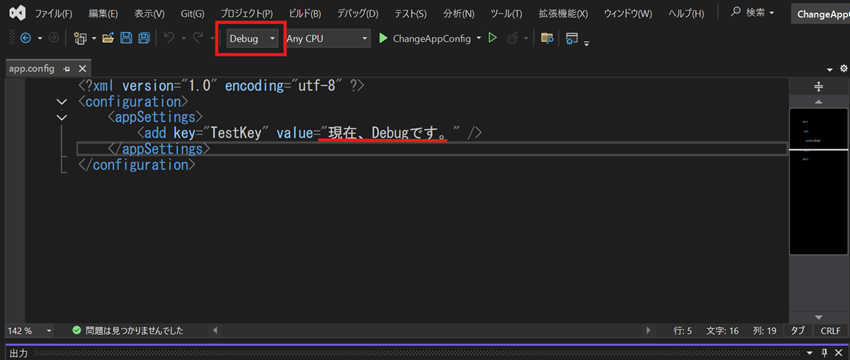This screenshot has width=850, height=360.
Task: Open the Any CPU platform dropdown
Action: 328,38
